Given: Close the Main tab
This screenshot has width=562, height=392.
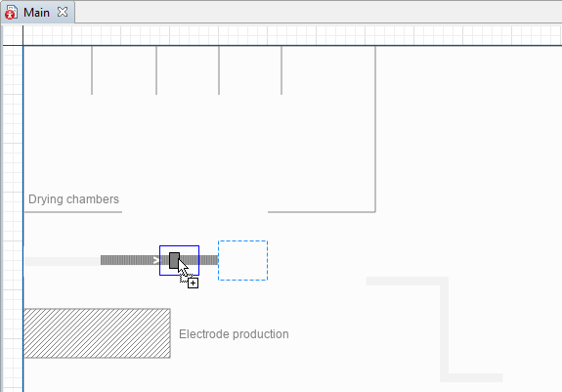Looking at the screenshot, I should (x=63, y=12).
